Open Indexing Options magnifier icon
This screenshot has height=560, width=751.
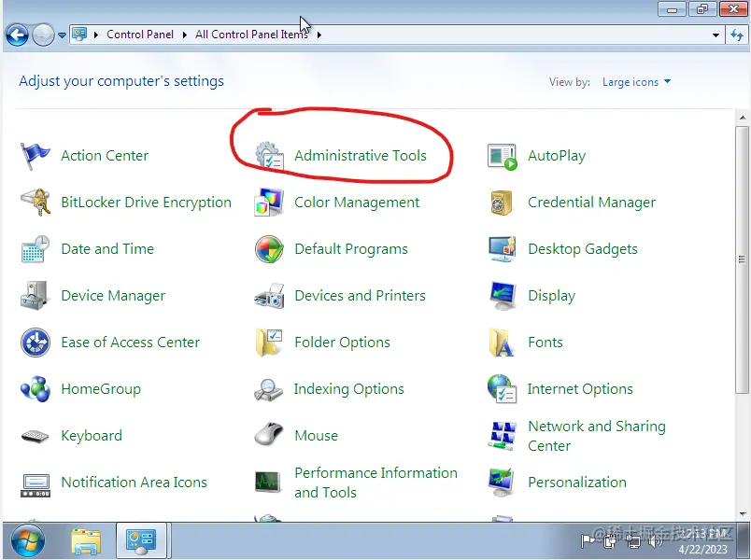point(269,389)
